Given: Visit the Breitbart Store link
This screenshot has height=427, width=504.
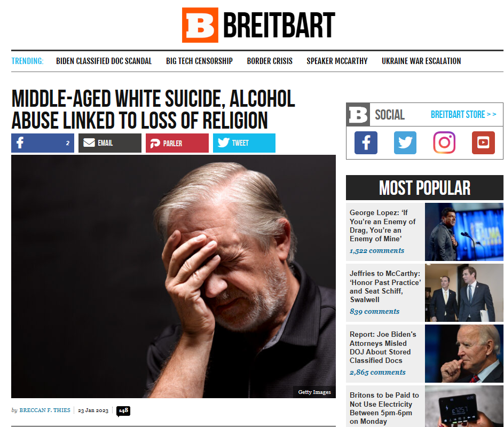Looking at the screenshot, I should 463,114.
